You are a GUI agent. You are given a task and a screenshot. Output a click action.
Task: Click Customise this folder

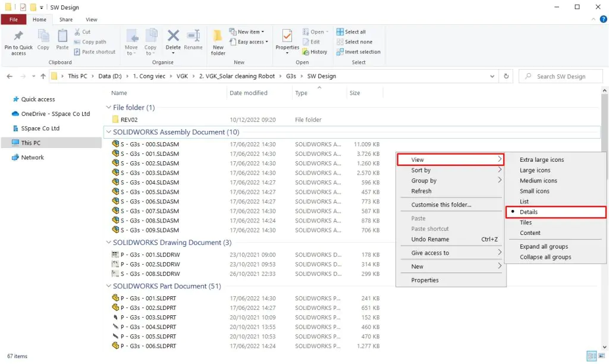point(441,205)
